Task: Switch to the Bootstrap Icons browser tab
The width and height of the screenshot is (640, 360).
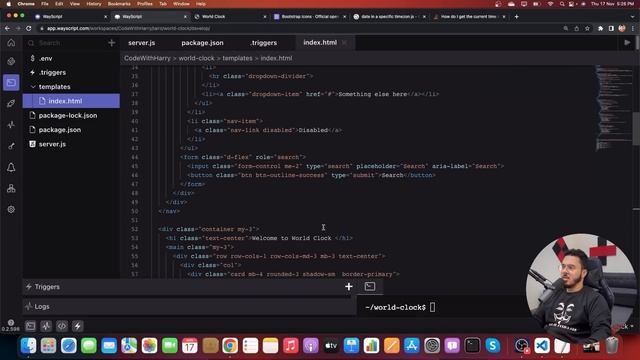Action: click(x=310, y=17)
